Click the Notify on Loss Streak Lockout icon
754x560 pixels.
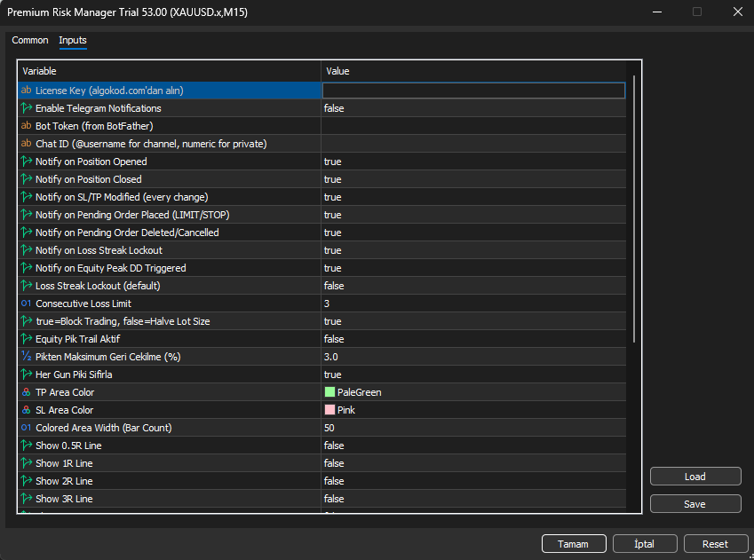[x=27, y=250]
